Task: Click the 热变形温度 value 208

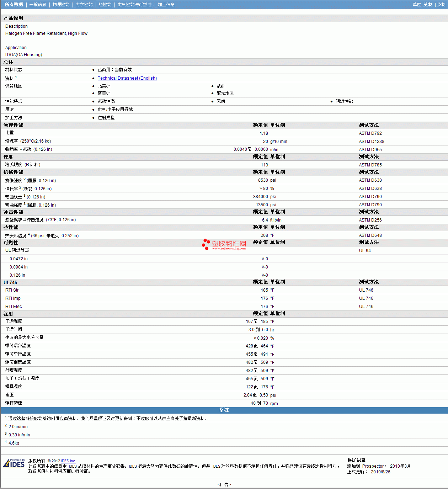Action: tap(265, 235)
